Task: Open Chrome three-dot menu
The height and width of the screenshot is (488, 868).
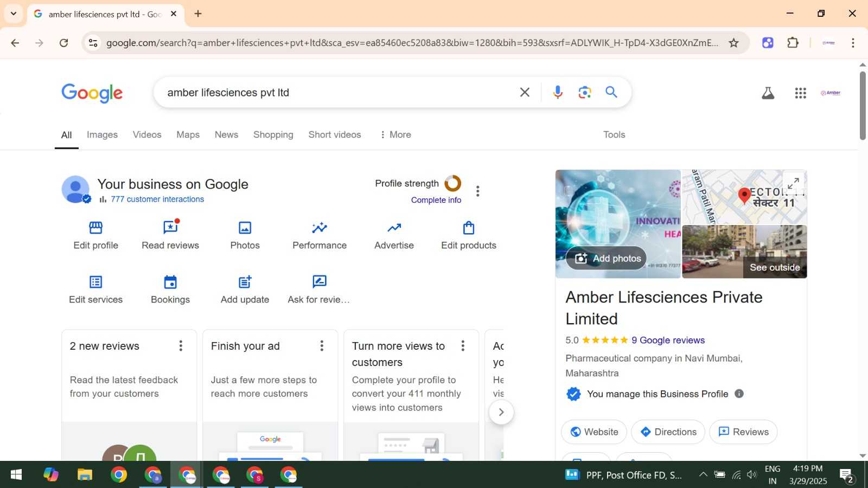Action: point(853,43)
